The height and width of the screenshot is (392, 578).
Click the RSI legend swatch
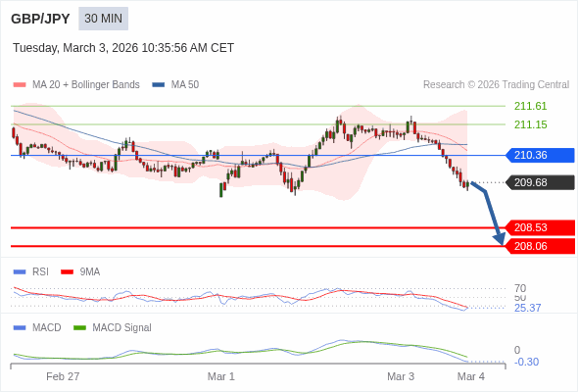[x=20, y=272]
